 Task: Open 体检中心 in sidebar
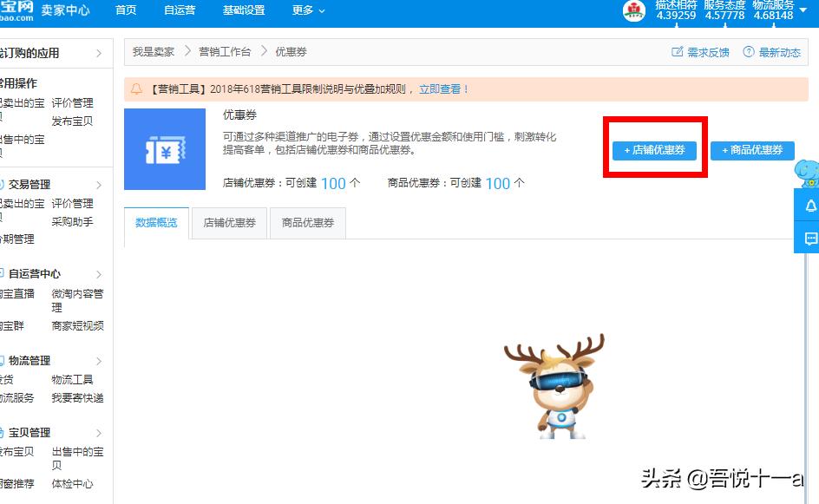(72, 484)
